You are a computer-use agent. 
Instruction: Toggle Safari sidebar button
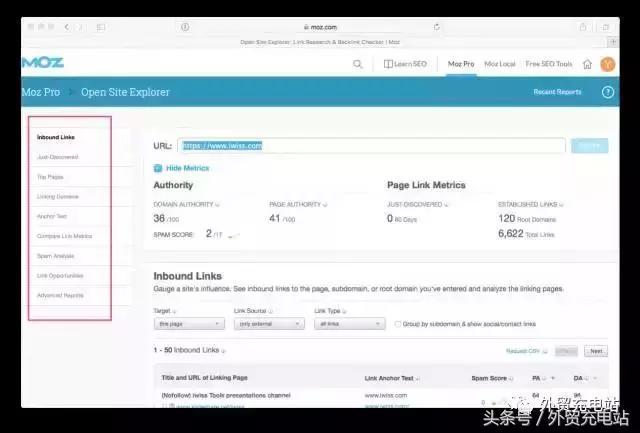[101, 27]
